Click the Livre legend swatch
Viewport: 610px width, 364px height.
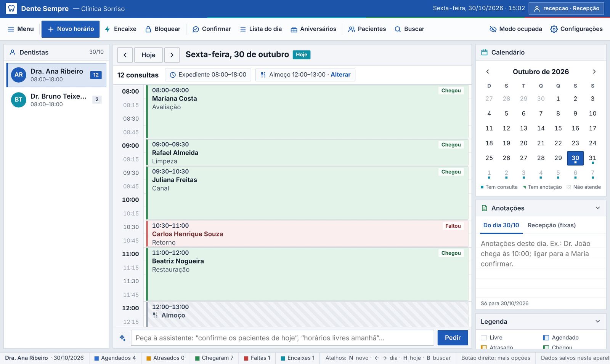[x=484, y=338]
